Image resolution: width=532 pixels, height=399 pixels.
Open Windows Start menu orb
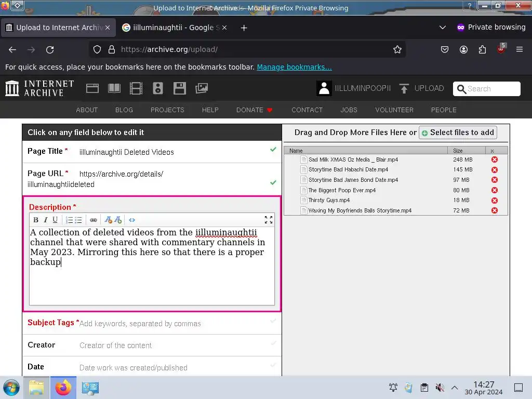11,388
